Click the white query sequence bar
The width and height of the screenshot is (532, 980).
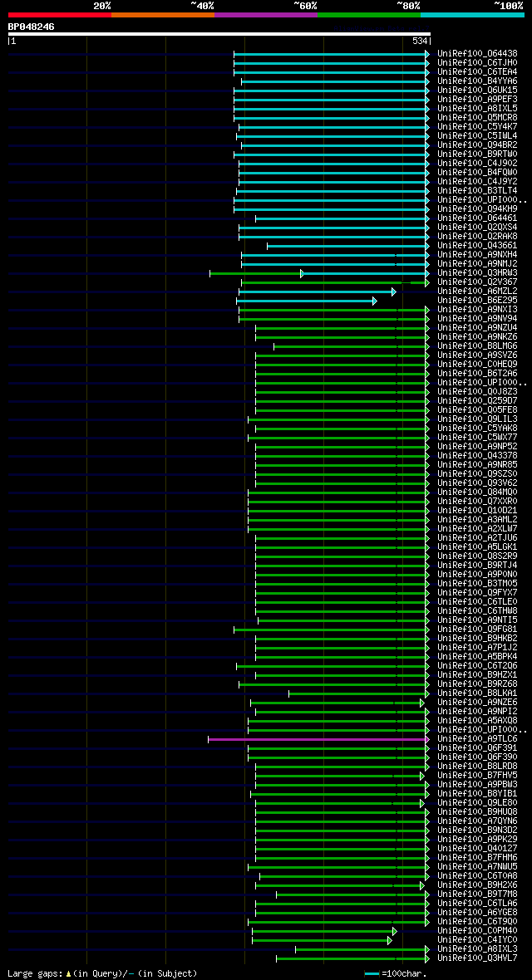219,34
